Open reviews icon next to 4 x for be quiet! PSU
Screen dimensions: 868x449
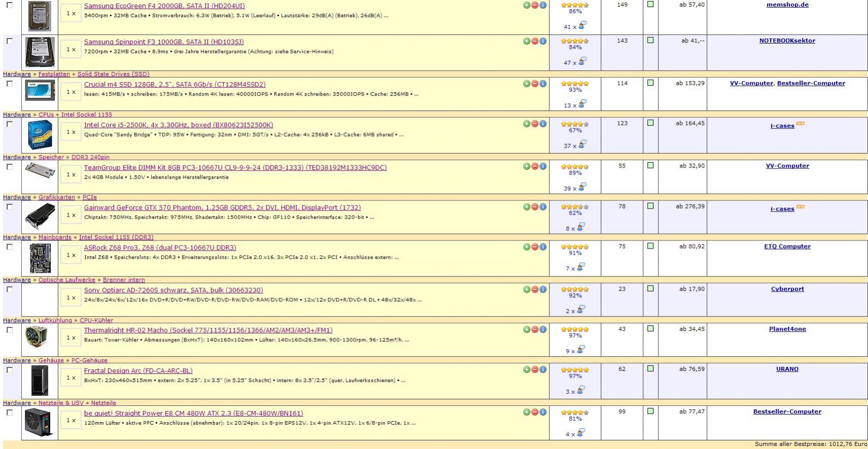581,432
